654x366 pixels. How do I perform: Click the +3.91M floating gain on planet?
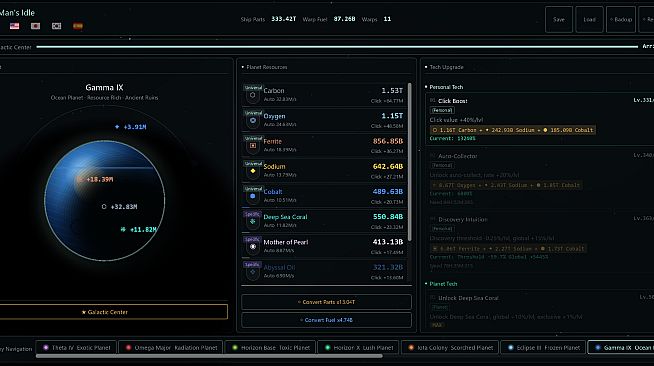click(x=131, y=127)
